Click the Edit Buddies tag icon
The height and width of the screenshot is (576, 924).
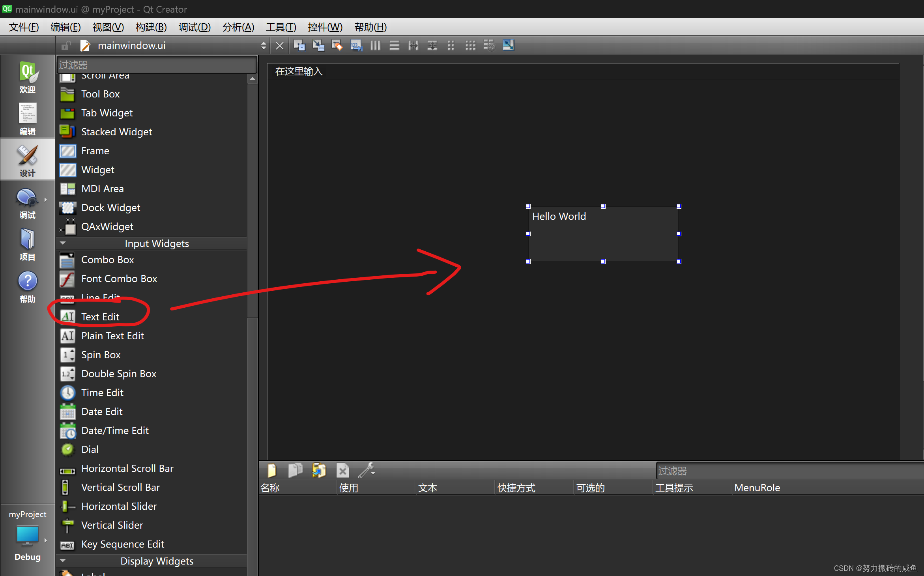point(337,45)
